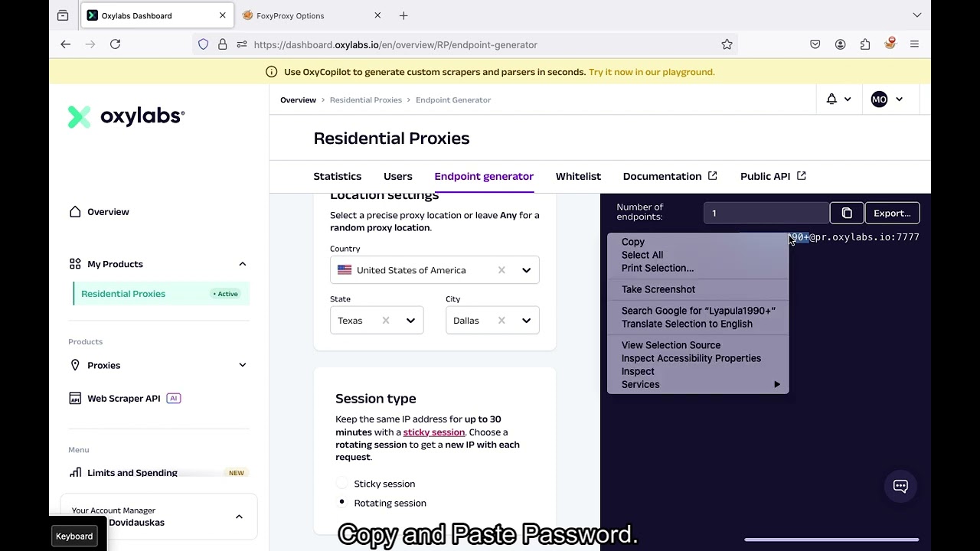Open the sticky session link

434,432
